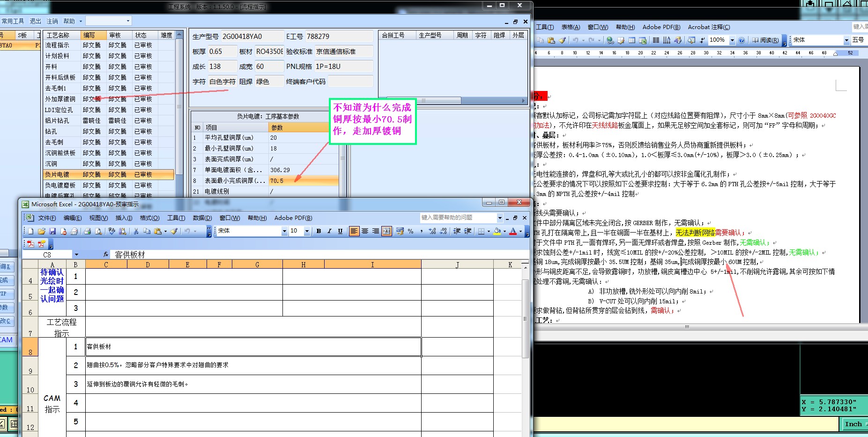Viewport: 868px width, 437px height.
Task: Click right indent marker on Word ruler
Action: 835,54
